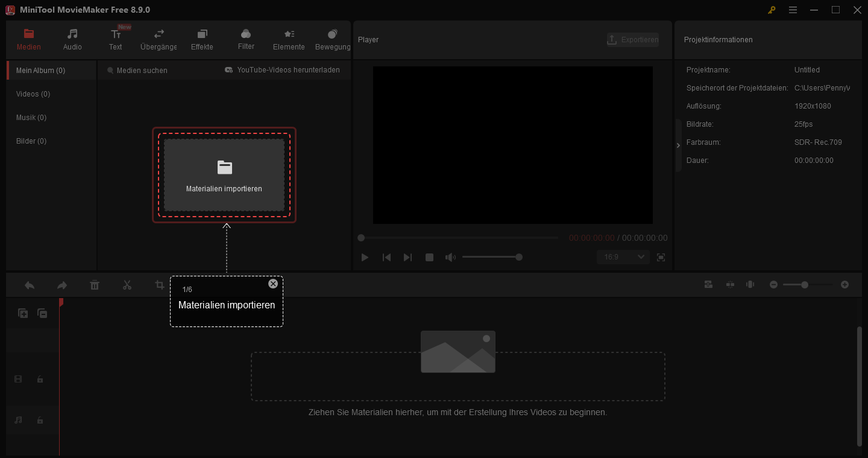
Task: Collapse the Projektinformationen panel arrow
Action: pos(678,145)
